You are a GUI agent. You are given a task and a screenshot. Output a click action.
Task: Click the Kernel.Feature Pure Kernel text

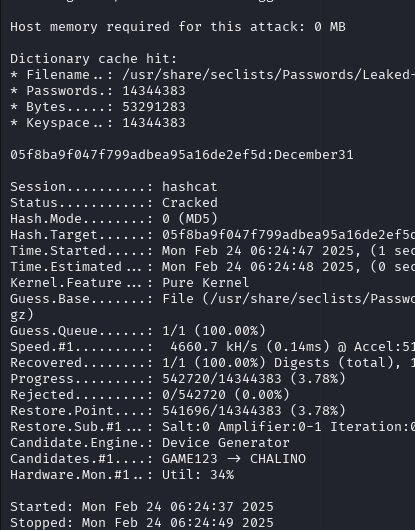pyautogui.click(x=205, y=283)
